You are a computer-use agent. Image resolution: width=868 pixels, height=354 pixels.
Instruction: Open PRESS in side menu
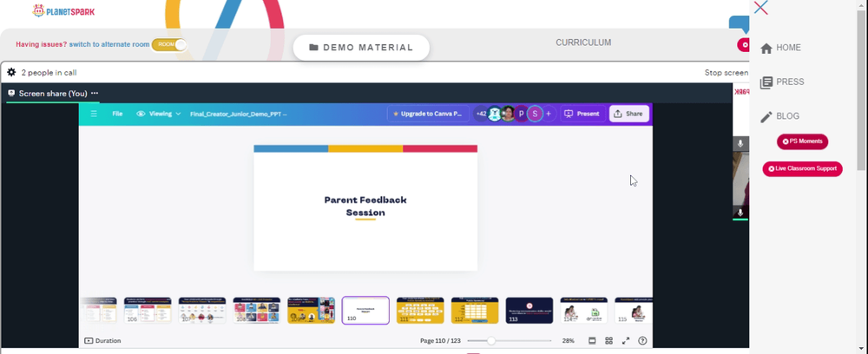[x=782, y=82]
